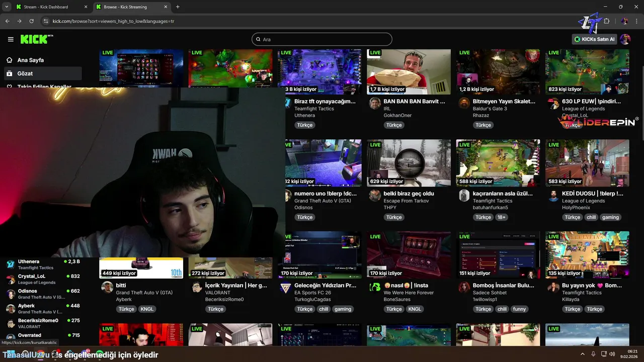The height and width of the screenshot is (362, 644).
Task: Click the browser back arrow
Action: tap(7, 21)
